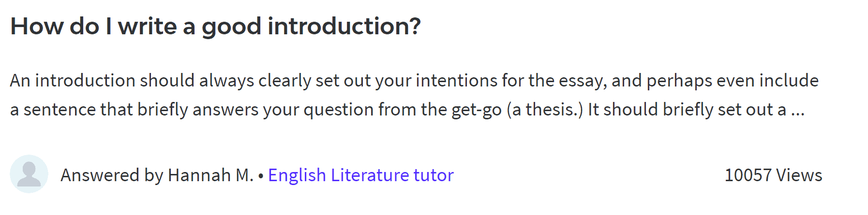Click the excerpt line starting 'a sentence that briefly'
The image size is (868, 215).
pos(407,110)
